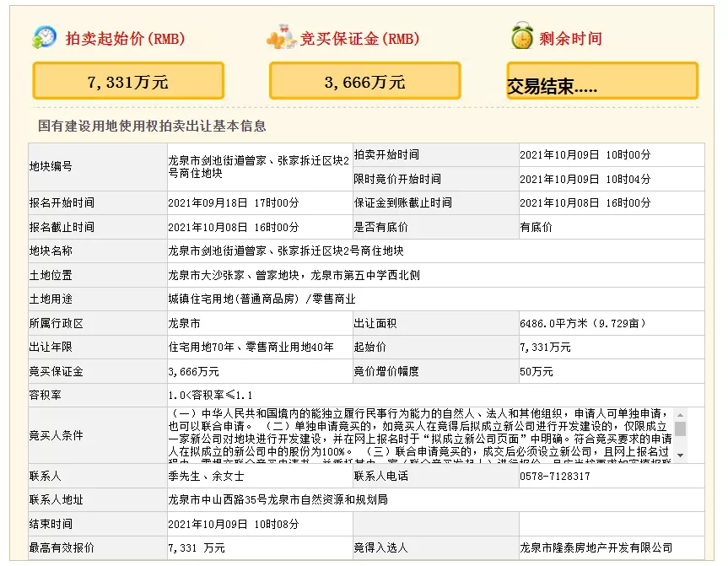
Task: Click the 报名截止时间 date value
Action: click(x=234, y=227)
